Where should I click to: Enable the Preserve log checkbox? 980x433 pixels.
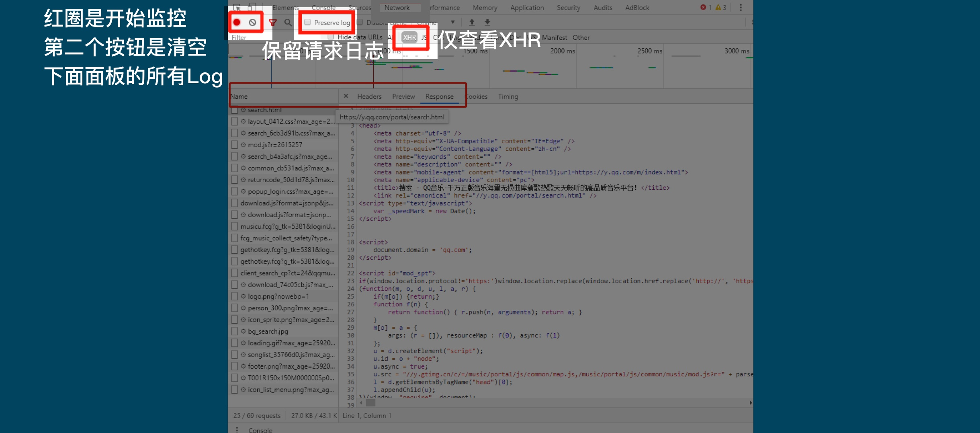coord(307,23)
